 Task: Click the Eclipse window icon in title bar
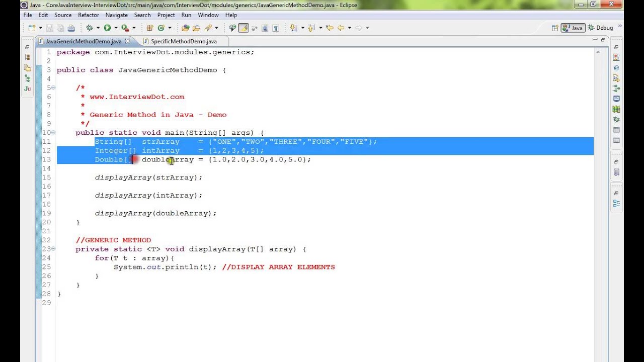pyautogui.click(x=24, y=5)
